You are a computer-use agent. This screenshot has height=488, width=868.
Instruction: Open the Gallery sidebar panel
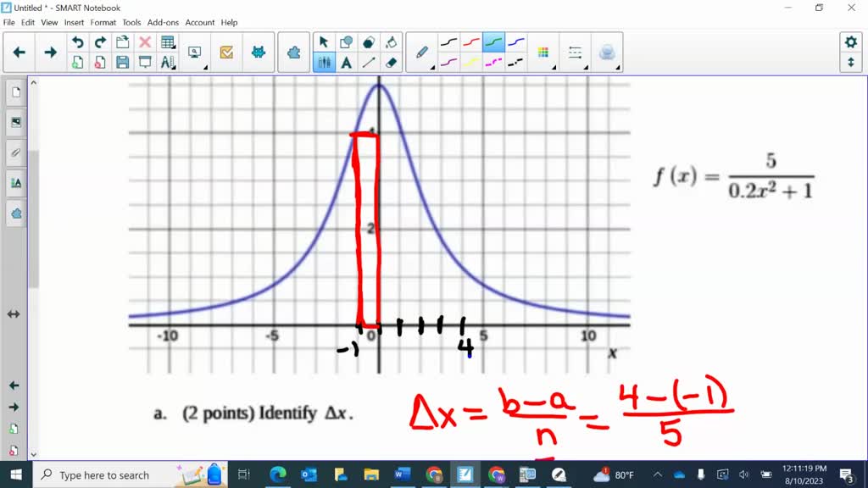point(15,121)
